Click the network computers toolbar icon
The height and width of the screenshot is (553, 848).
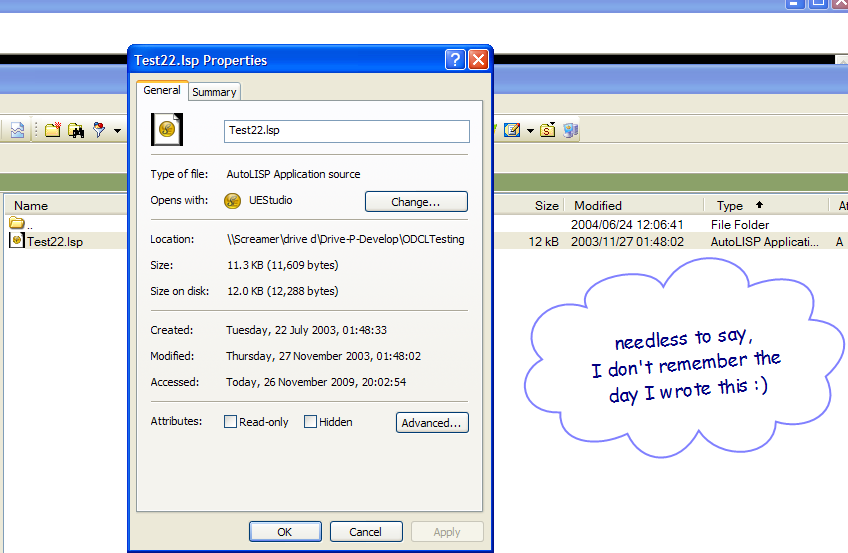coord(571,130)
